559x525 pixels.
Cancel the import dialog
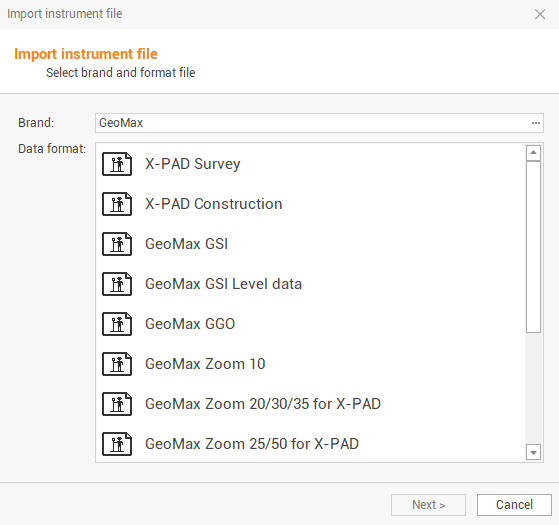tap(514, 505)
